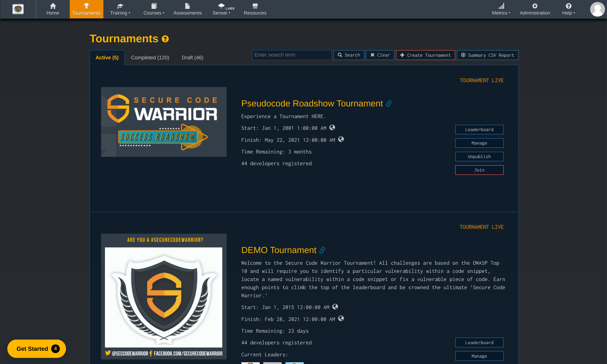Open the Assessments page icon
This screenshot has height=364, width=607.
pos(188,6)
